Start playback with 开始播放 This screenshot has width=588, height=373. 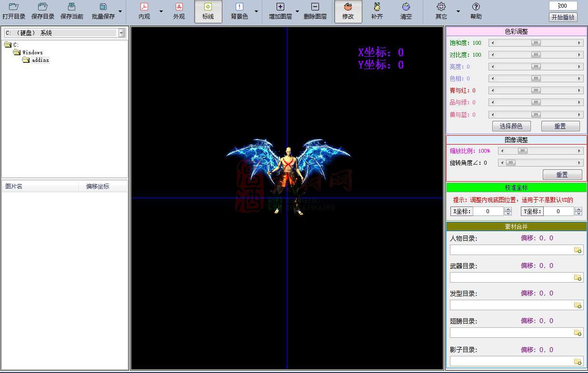563,18
